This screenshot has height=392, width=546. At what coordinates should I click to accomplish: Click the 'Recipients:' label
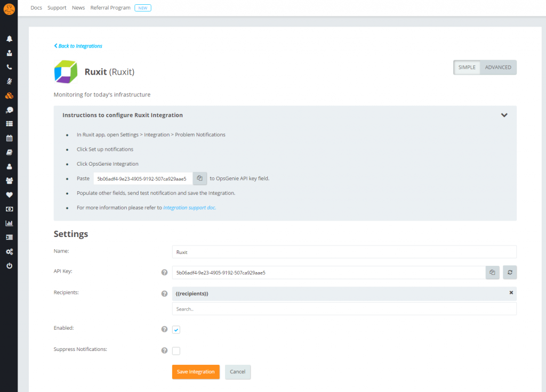coord(66,292)
